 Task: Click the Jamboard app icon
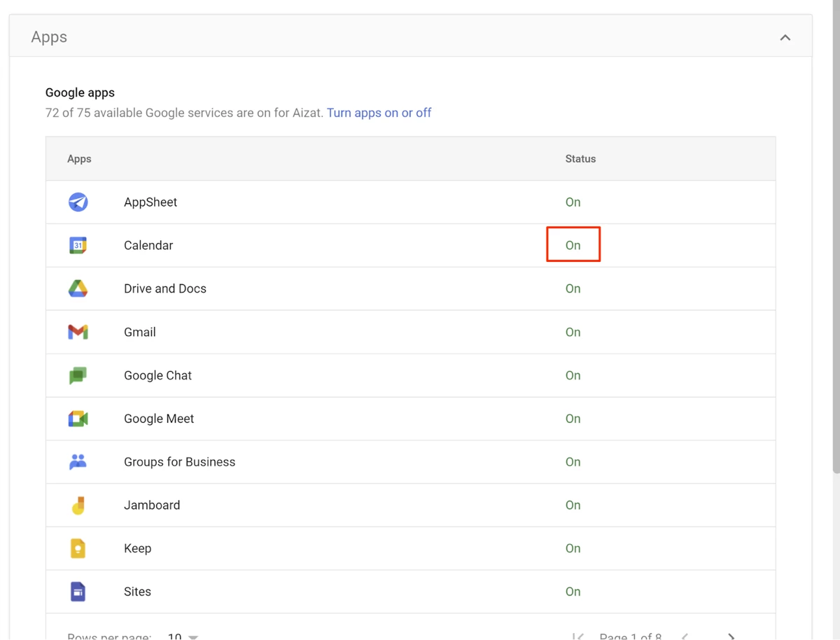[78, 505]
